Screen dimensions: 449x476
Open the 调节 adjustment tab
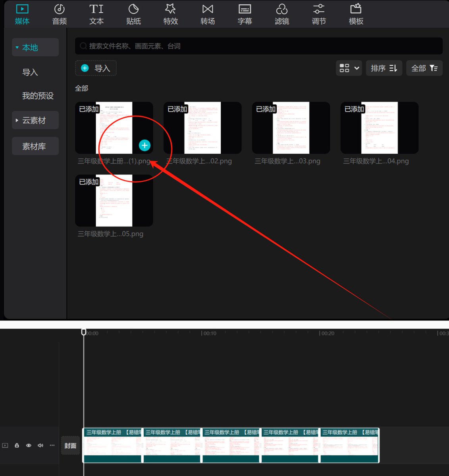pos(319,15)
